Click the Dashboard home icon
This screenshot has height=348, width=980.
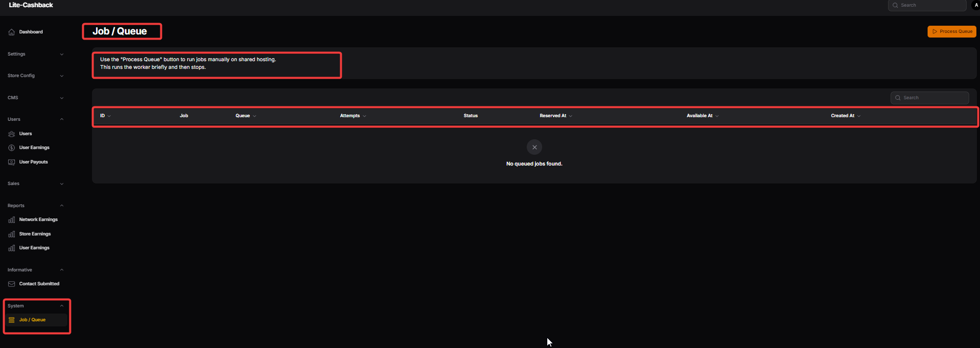click(11, 32)
